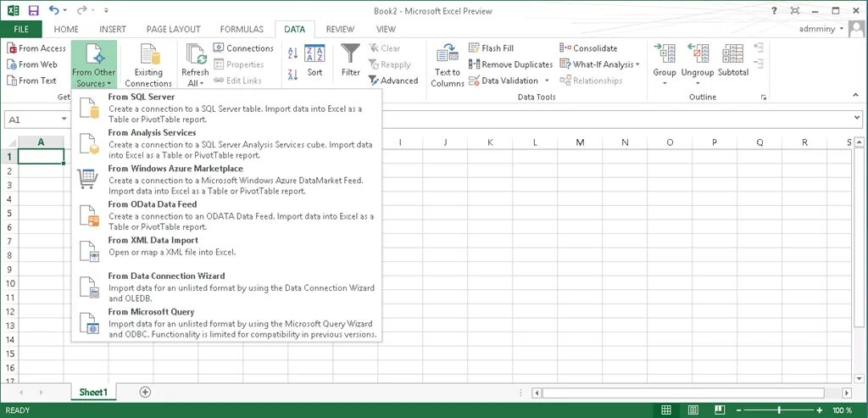Add a new sheet with plus button
The width and height of the screenshot is (868, 418).
[x=145, y=392]
